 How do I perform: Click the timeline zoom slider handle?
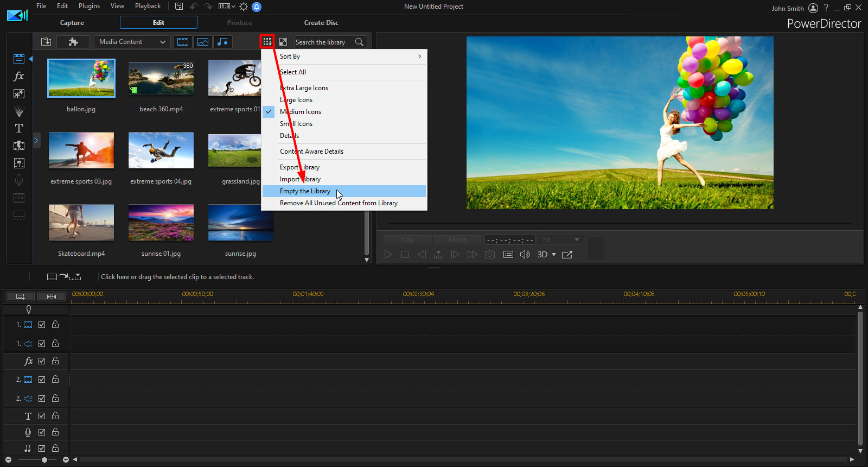(x=44, y=460)
